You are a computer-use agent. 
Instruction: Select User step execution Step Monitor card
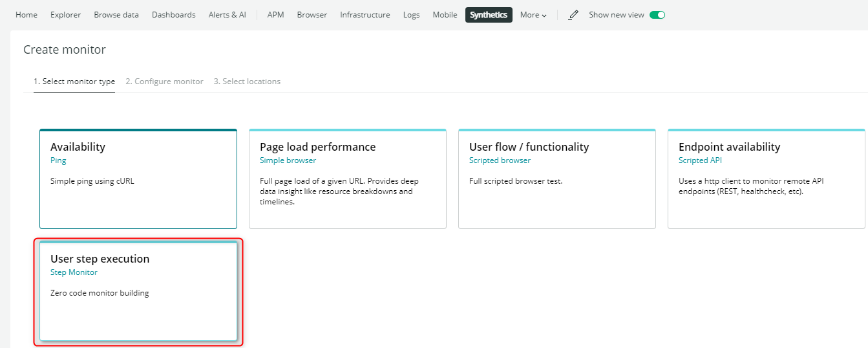click(x=138, y=291)
